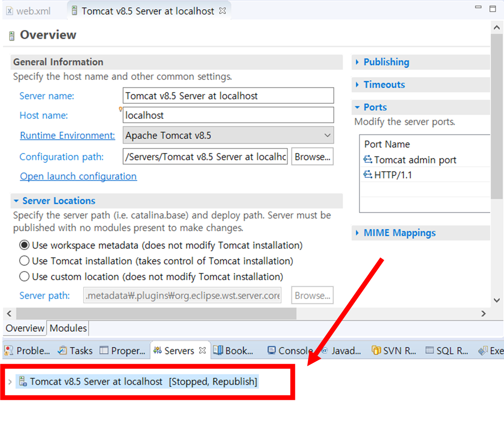The image size is (504, 442).
Task: Browse for the configuration path
Action: [x=312, y=157]
